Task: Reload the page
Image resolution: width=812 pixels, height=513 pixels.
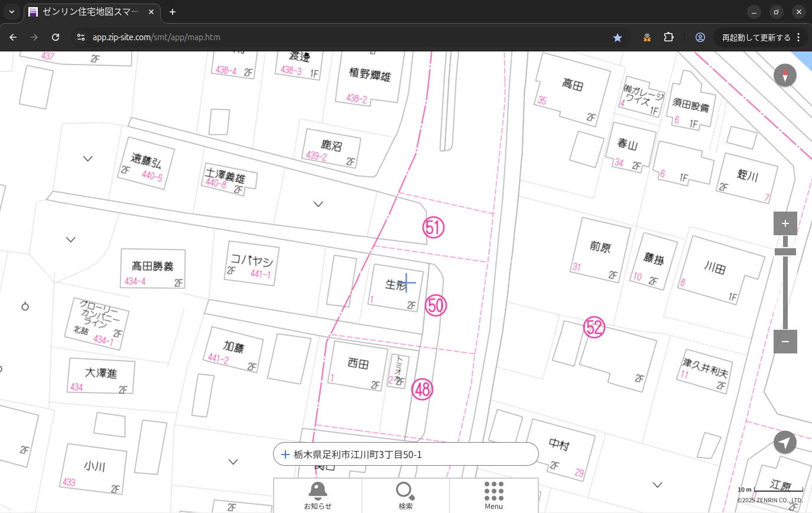Action: click(56, 37)
